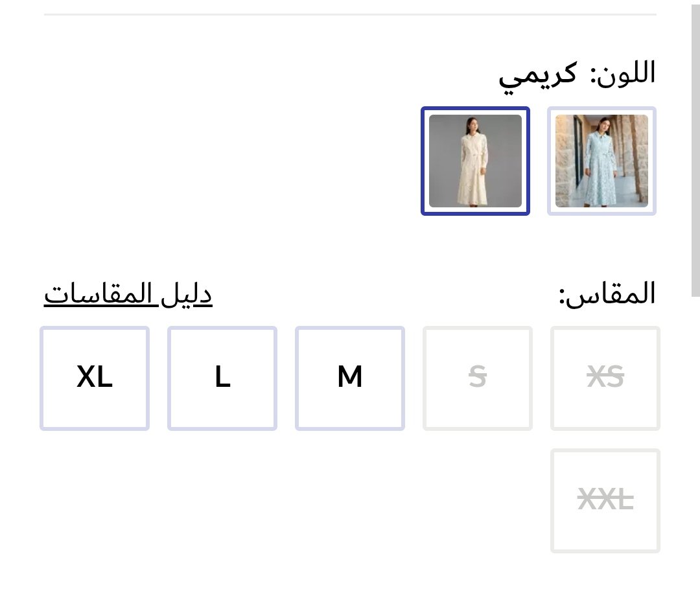Click the sold-out XXL size box
This screenshot has height=600, width=700.
[x=605, y=500]
